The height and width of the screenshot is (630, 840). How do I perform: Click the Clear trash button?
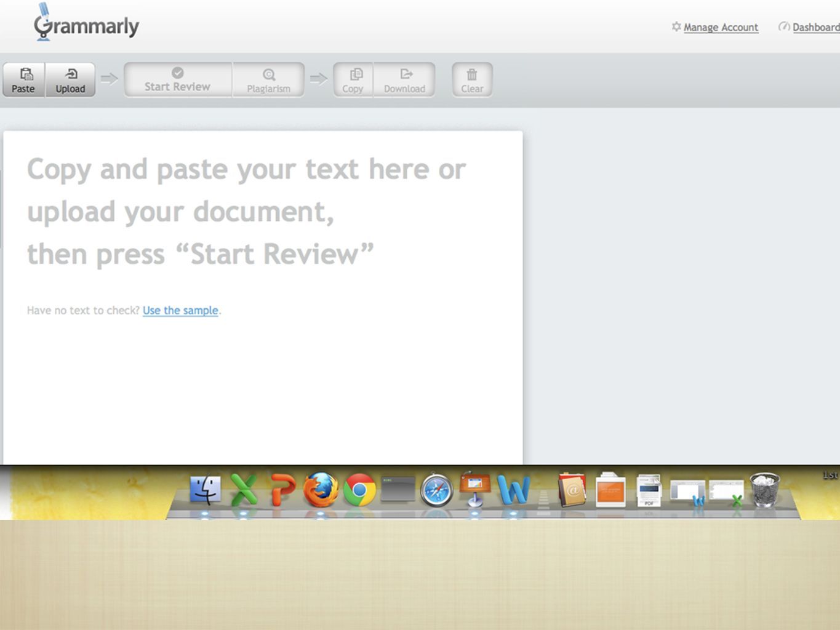[472, 80]
